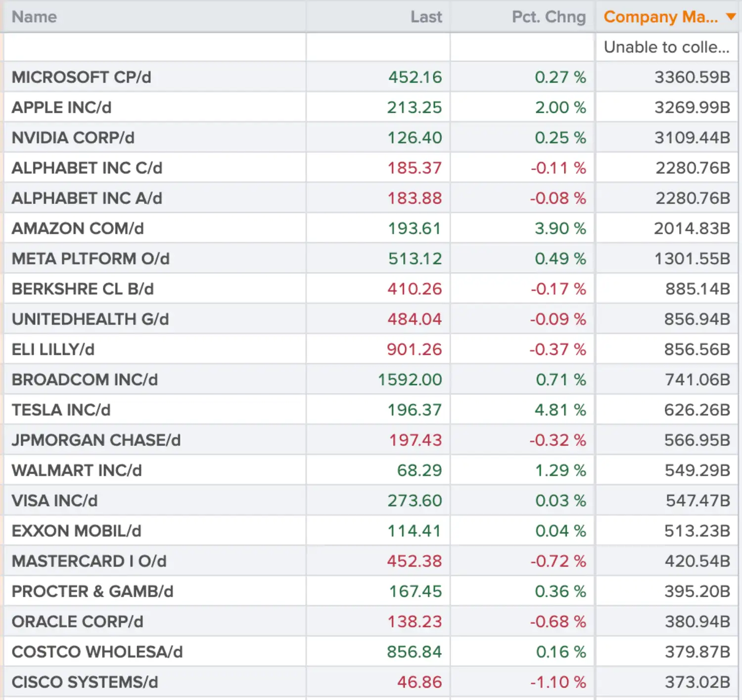The width and height of the screenshot is (742, 700).
Task: Click Amazon's percent change 3.90 %
Action: [x=560, y=228]
